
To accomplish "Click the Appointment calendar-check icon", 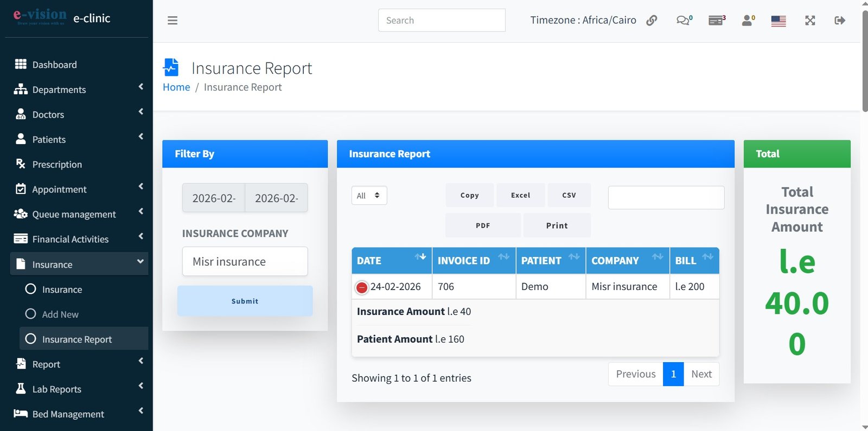I will tap(21, 189).
